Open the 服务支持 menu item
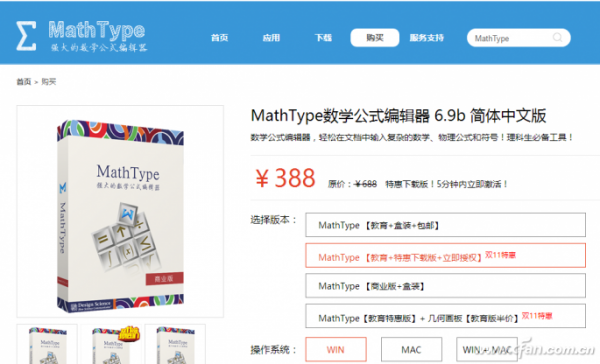The height and width of the screenshot is (364, 600). (x=426, y=38)
